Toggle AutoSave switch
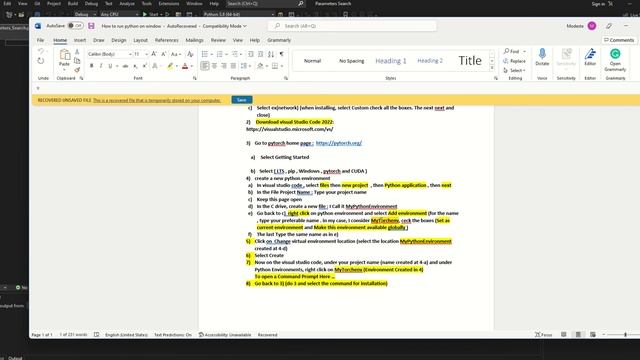 76,26
